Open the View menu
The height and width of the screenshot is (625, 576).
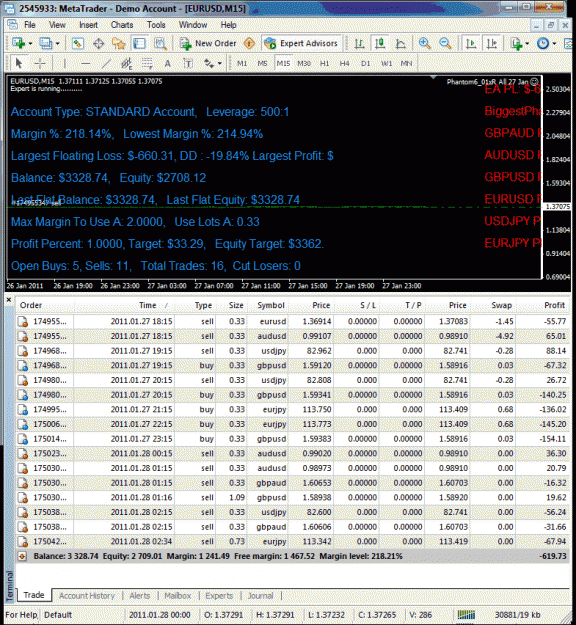(x=57, y=25)
